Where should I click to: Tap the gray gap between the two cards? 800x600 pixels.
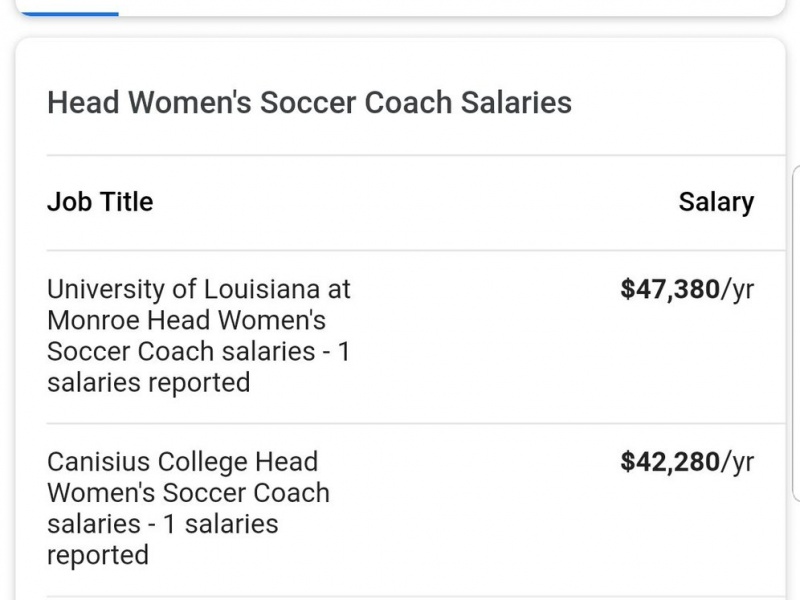tap(400, 27)
